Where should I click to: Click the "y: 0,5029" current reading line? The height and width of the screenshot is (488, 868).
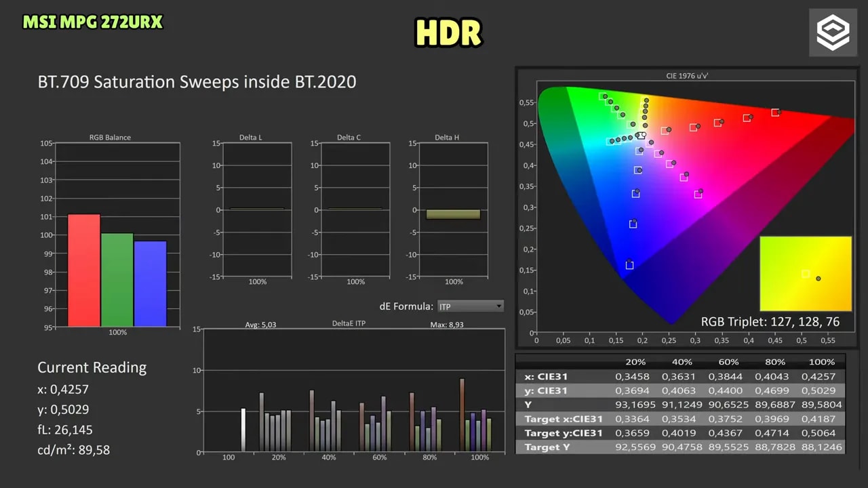pyautogui.click(x=63, y=410)
